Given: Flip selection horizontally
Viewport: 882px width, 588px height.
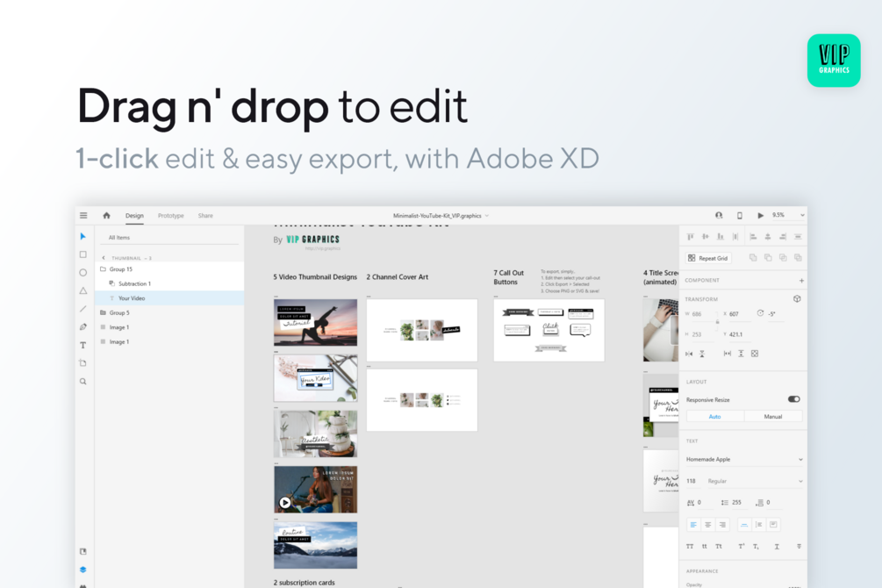Looking at the screenshot, I should (689, 354).
